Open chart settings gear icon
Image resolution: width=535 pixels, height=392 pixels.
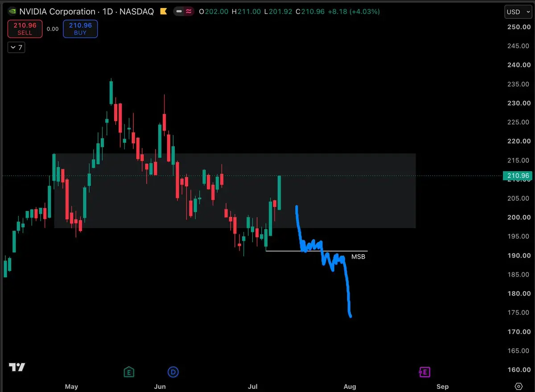[x=519, y=386]
